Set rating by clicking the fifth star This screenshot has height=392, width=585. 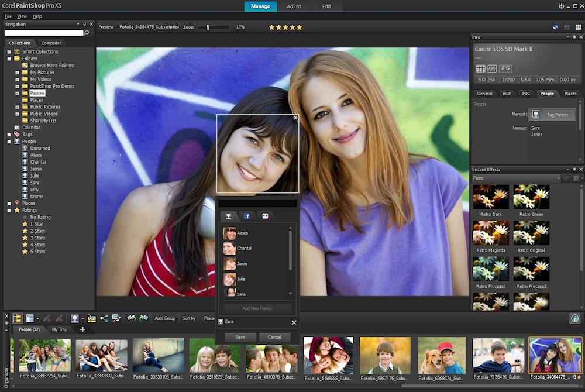point(300,27)
